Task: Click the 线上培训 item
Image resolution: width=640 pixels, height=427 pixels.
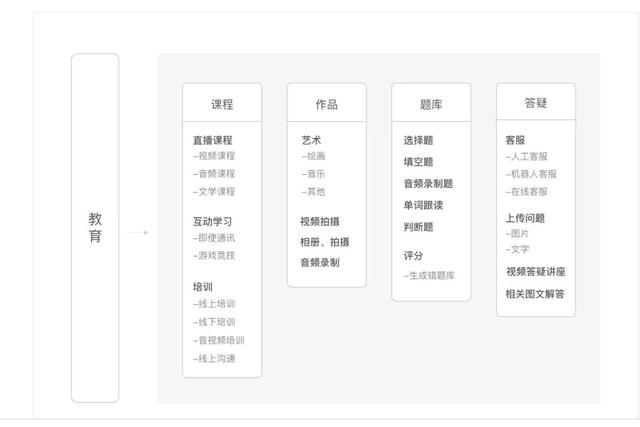Action: coord(214,304)
